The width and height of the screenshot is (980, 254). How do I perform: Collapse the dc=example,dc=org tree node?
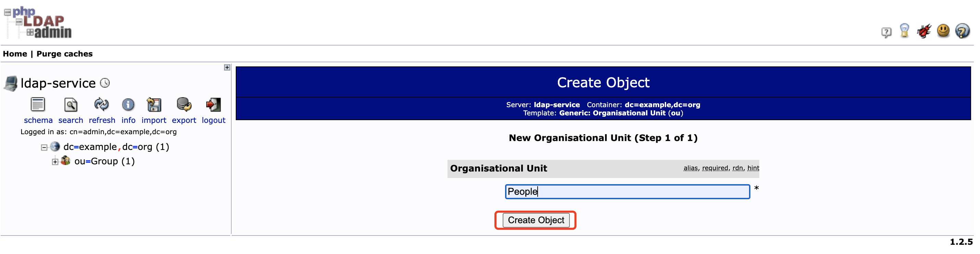[44, 148]
